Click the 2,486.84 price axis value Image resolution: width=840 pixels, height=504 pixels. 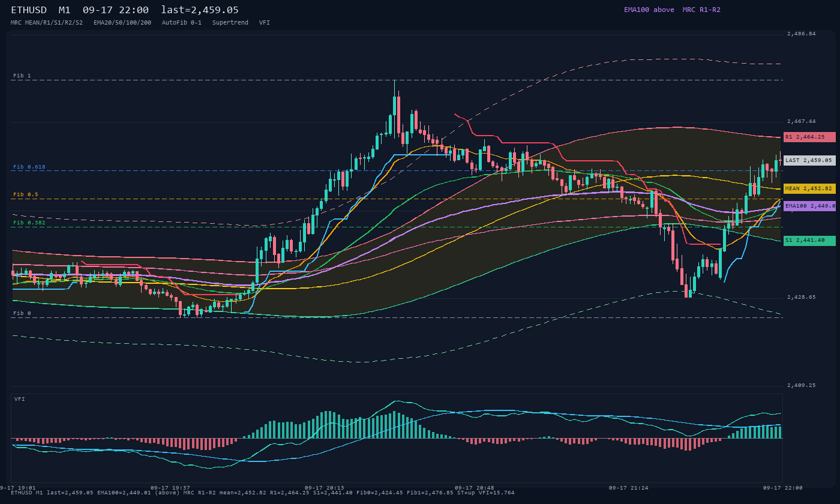pos(802,34)
